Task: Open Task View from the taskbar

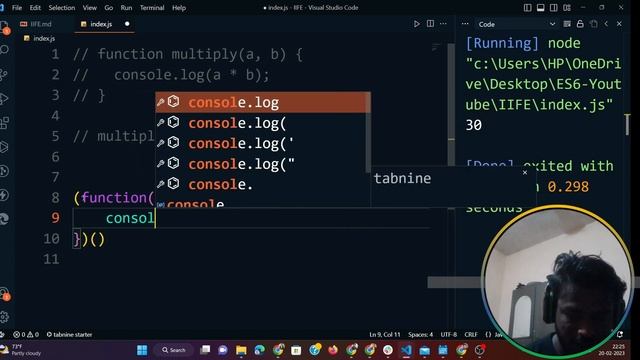Action: [x=205, y=350]
